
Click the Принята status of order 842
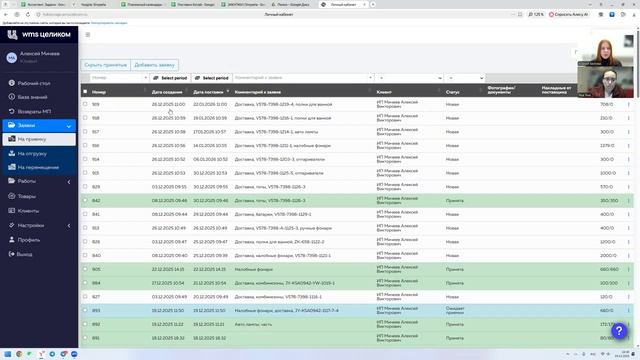pos(454,200)
